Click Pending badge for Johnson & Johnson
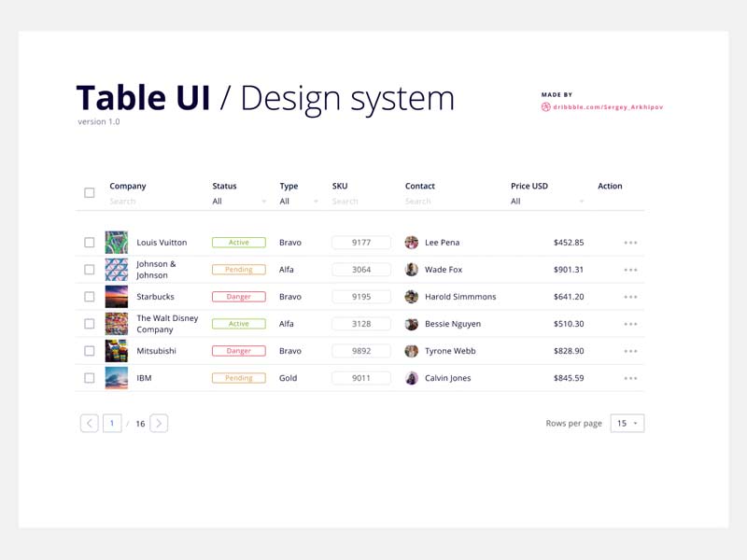 [x=239, y=270]
